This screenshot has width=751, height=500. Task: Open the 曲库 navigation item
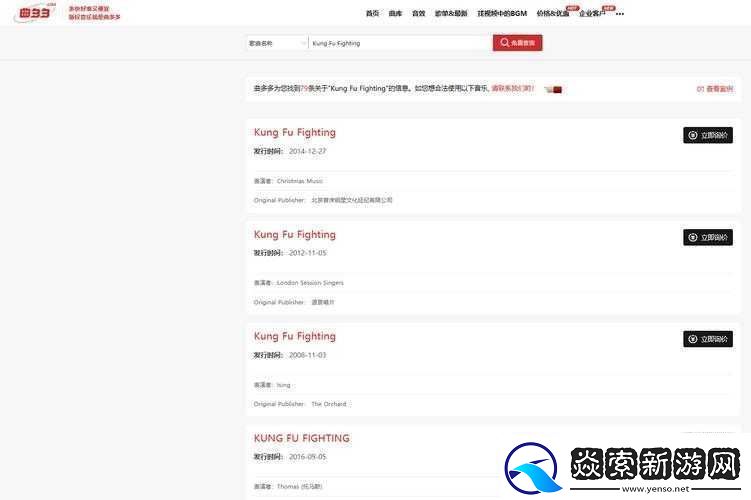(x=395, y=13)
